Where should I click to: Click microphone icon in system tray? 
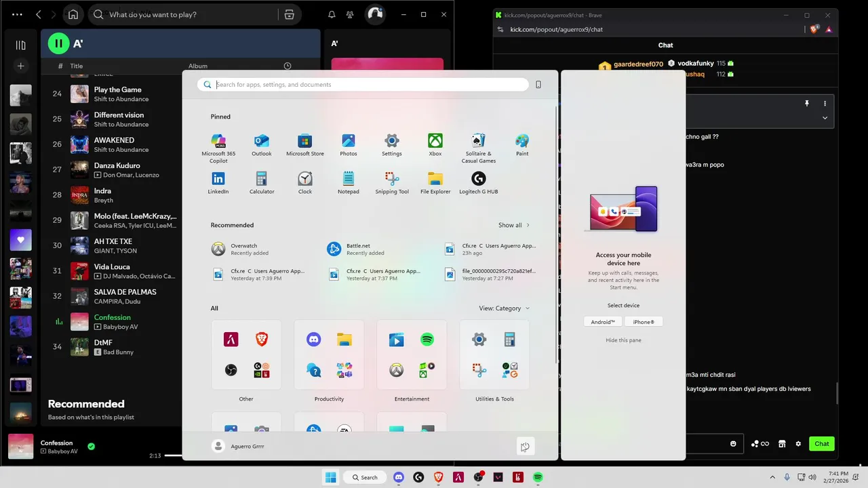point(787,477)
